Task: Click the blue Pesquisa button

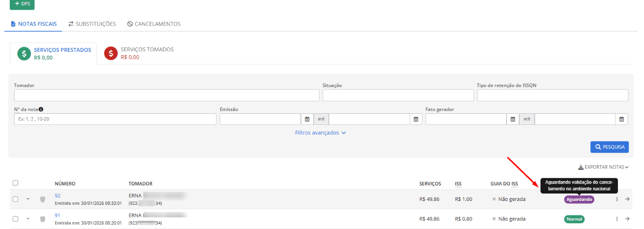Action: (609, 147)
